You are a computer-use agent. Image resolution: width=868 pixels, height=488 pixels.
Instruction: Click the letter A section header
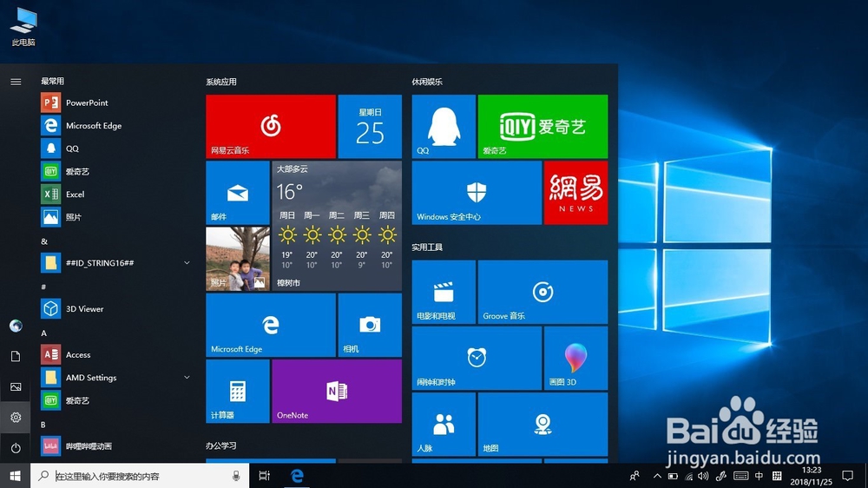click(43, 333)
